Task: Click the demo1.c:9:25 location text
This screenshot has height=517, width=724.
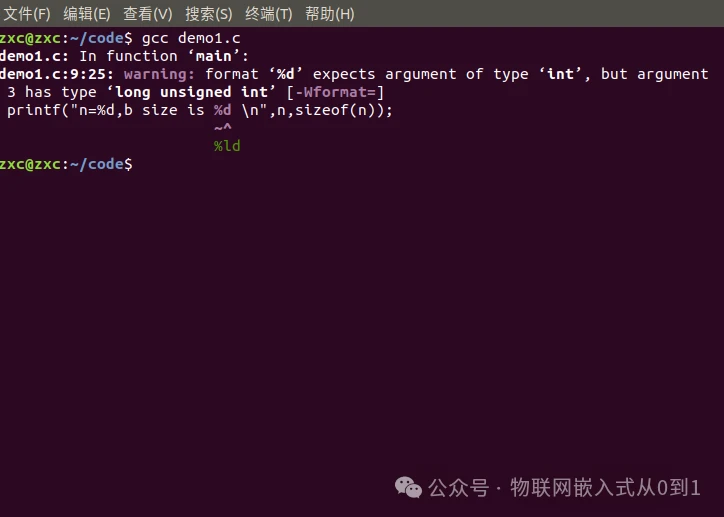Action: (x=56, y=74)
